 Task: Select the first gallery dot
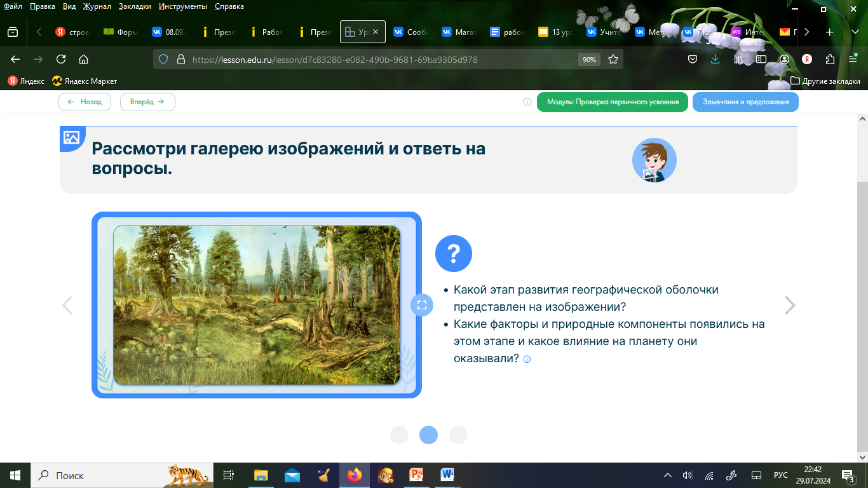click(x=399, y=435)
